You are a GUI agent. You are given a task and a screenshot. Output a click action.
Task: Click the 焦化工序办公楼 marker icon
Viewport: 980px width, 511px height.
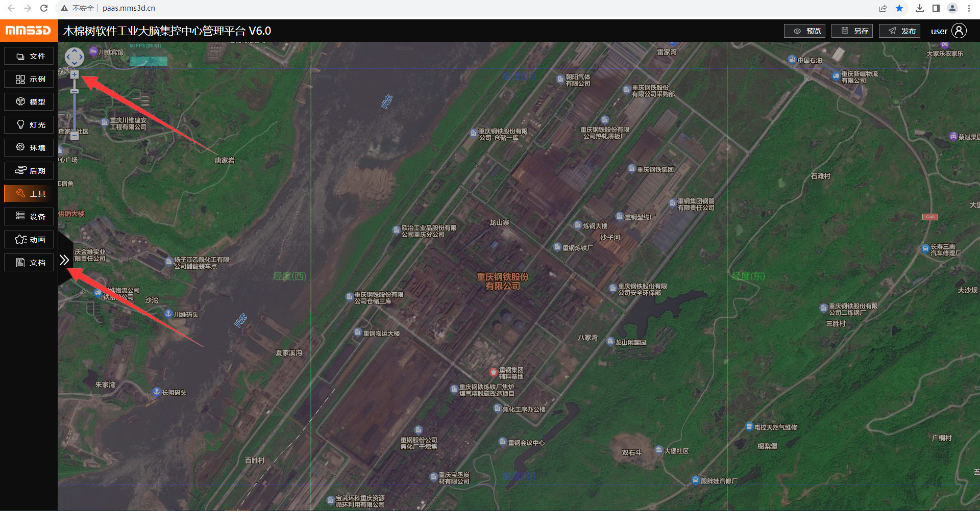point(497,408)
